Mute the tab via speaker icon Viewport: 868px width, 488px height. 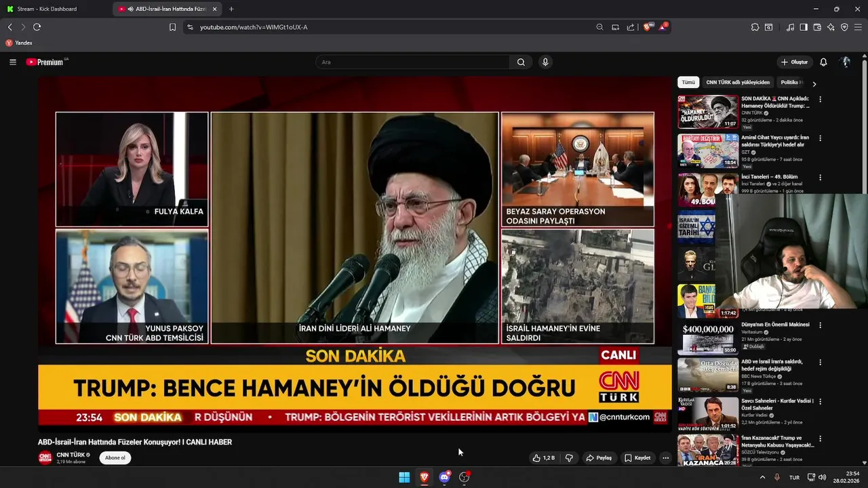coord(130,9)
